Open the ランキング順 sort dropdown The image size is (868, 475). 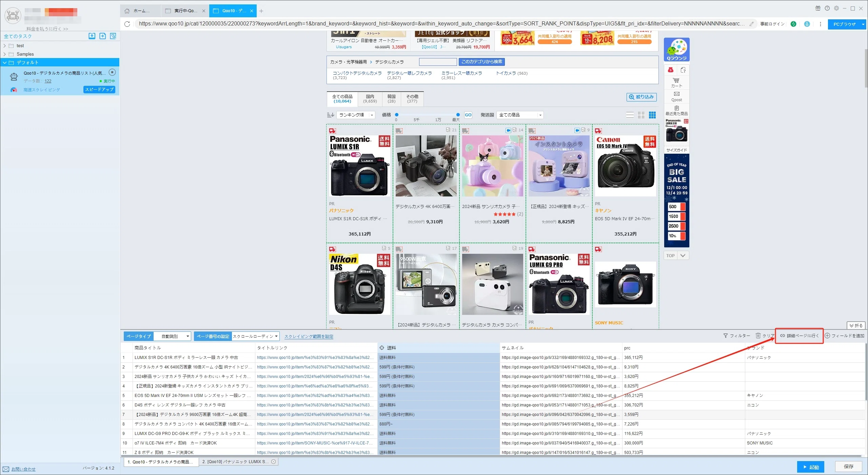point(356,115)
